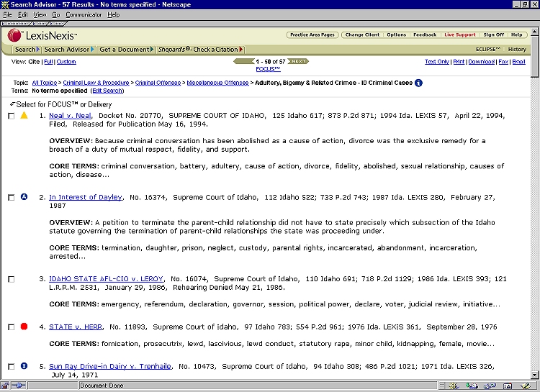Click the blue A signal beside In Interest of Dayley
The image size is (540, 392).
click(24, 197)
